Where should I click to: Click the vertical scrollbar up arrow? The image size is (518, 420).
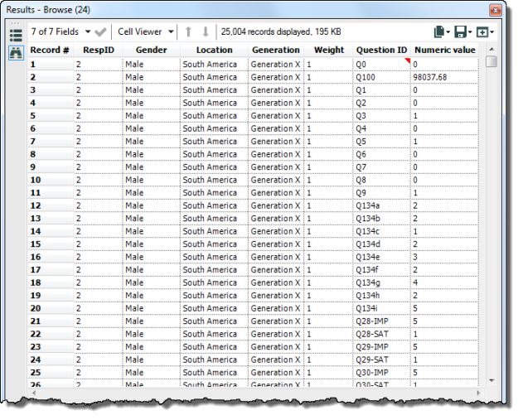click(x=491, y=49)
